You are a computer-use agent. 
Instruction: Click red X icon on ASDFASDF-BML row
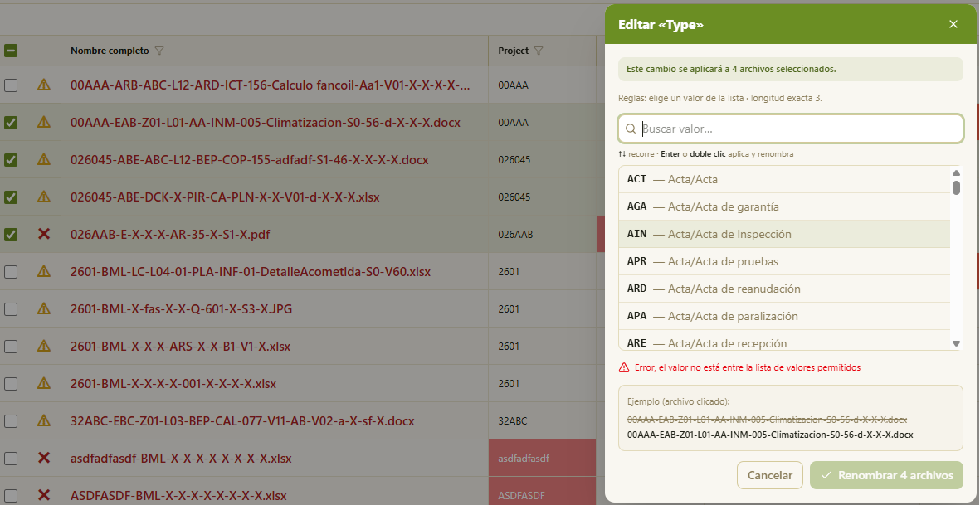44,496
